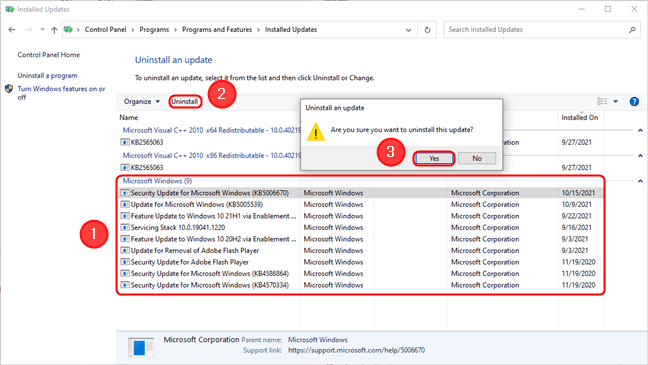Go up one level with Up arrow
Viewport: 648px width, 365px height.
point(54,30)
